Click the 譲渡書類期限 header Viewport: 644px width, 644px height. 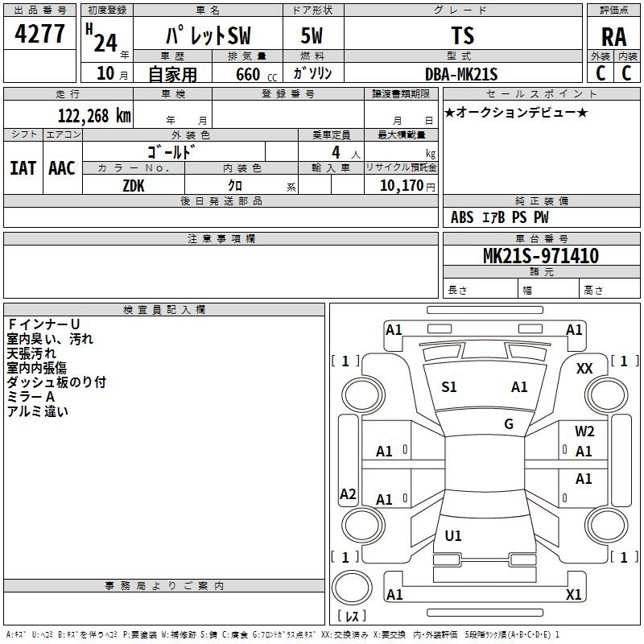pos(401,94)
